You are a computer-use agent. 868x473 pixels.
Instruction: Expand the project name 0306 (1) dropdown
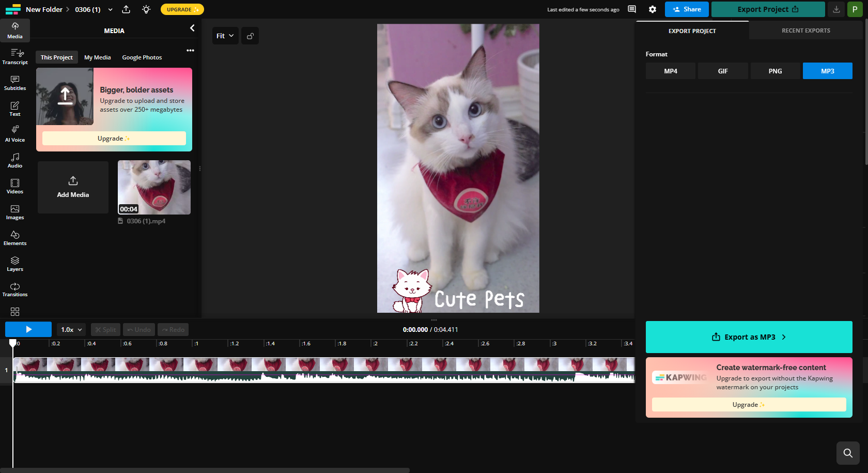click(110, 9)
